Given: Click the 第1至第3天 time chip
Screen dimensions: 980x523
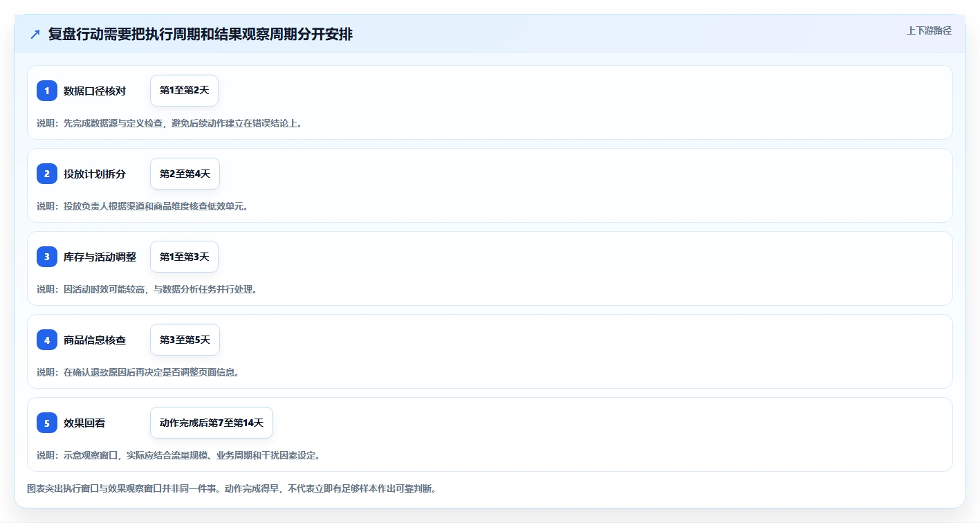Looking at the screenshot, I should click(185, 257).
